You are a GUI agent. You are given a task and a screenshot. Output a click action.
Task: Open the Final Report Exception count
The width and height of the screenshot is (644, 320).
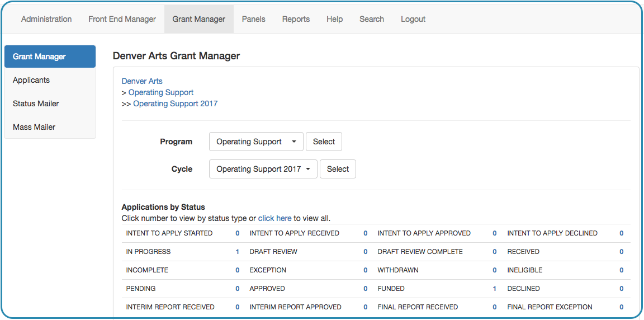point(622,307)
